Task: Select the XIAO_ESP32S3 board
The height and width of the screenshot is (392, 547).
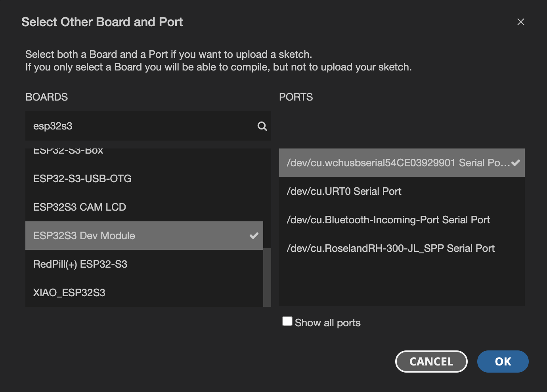Action: 69,293
